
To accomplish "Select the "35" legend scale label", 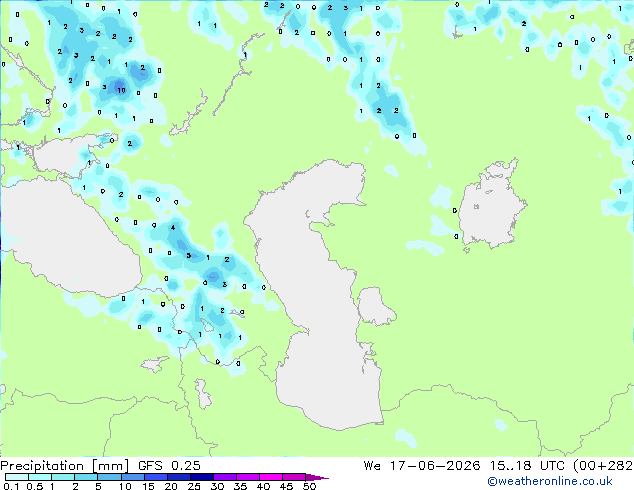I will [x=240, y=486].
